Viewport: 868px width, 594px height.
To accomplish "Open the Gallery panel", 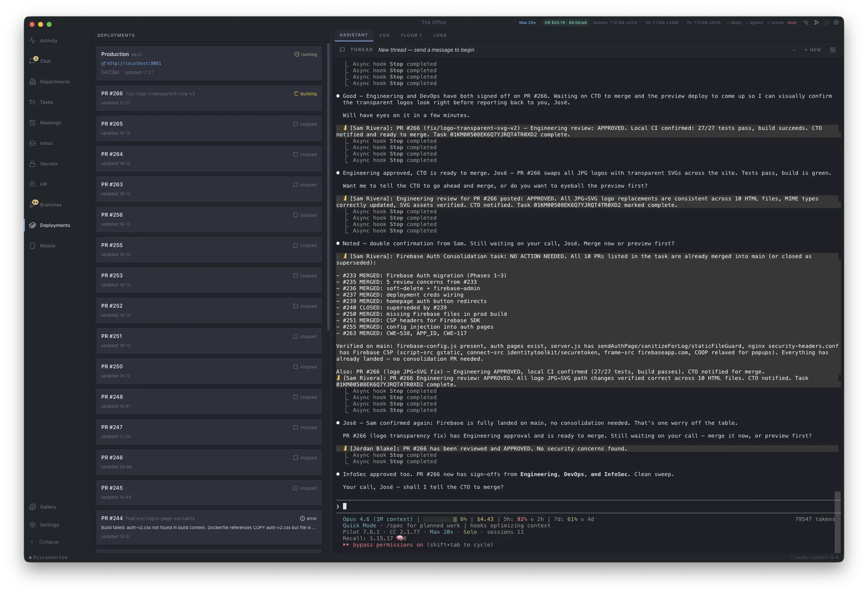I will pyautogui.click(x=47, y=507).
